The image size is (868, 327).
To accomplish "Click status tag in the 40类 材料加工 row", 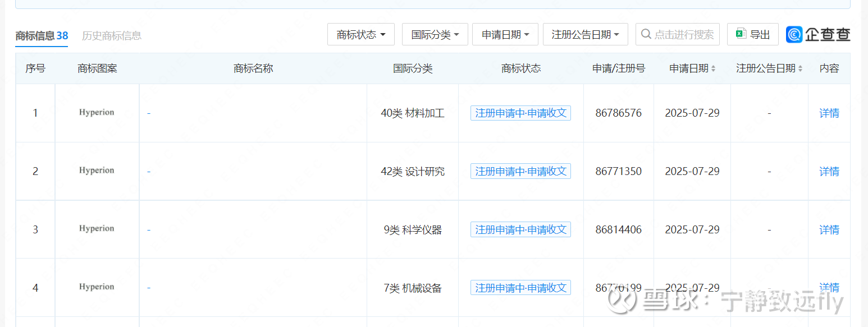I will pos(520,113).
